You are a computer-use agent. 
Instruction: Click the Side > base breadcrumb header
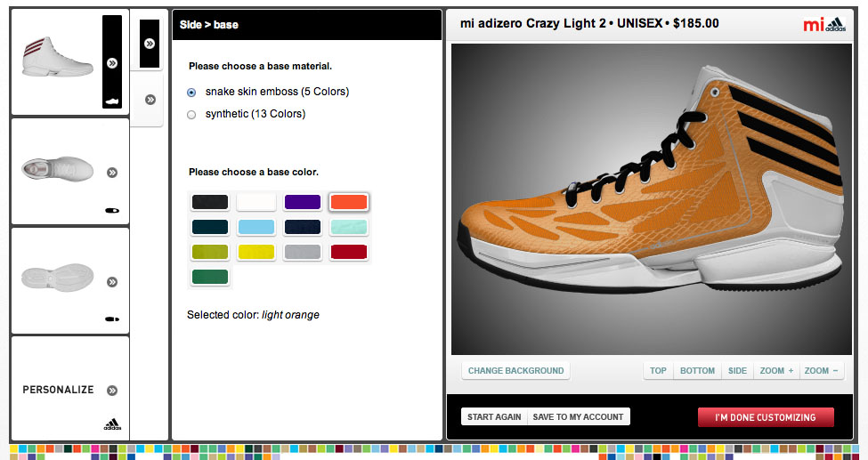click(x=209, y=25)
